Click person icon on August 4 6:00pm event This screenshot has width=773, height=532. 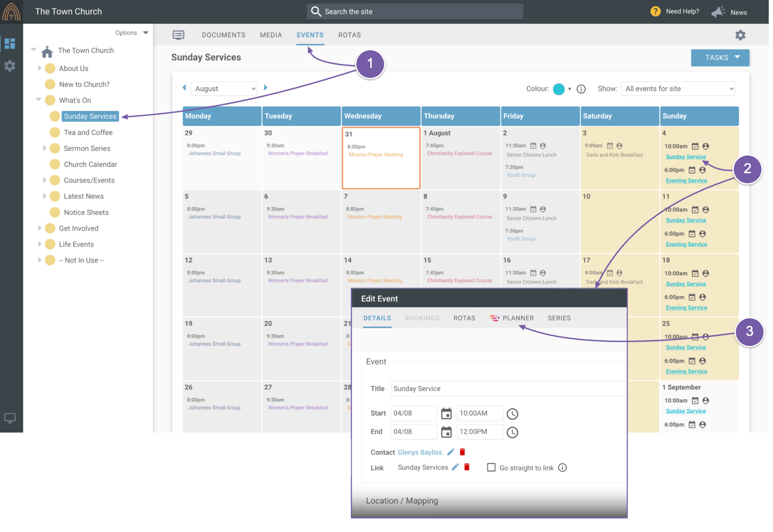point(703,170)
